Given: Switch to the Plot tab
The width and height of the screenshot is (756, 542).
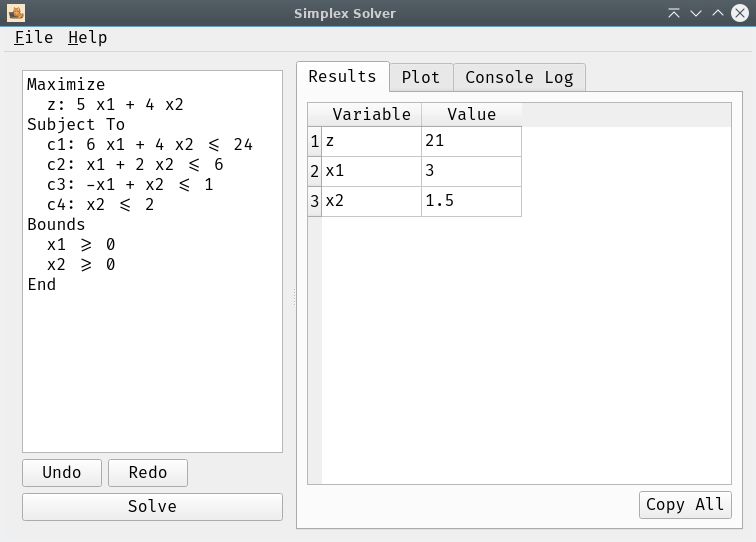Looking at the screenshot, I should (420, 77).
